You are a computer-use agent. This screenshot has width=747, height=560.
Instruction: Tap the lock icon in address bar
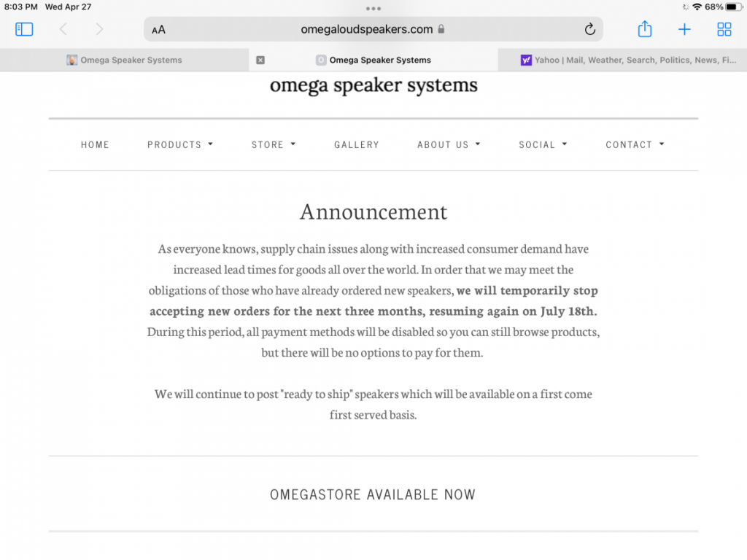[x=441, y=29]
